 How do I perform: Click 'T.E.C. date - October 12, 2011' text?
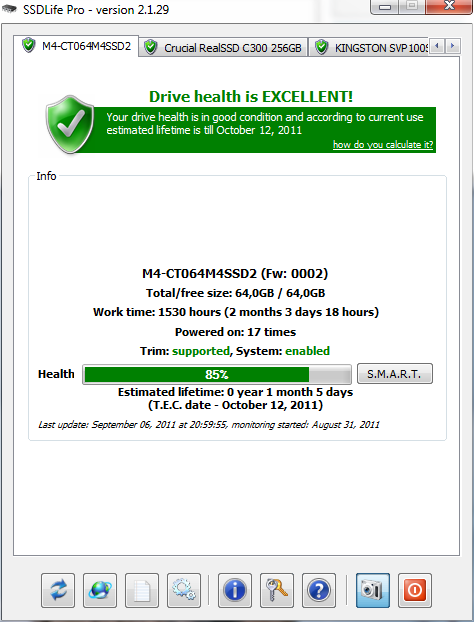(236, 405)
